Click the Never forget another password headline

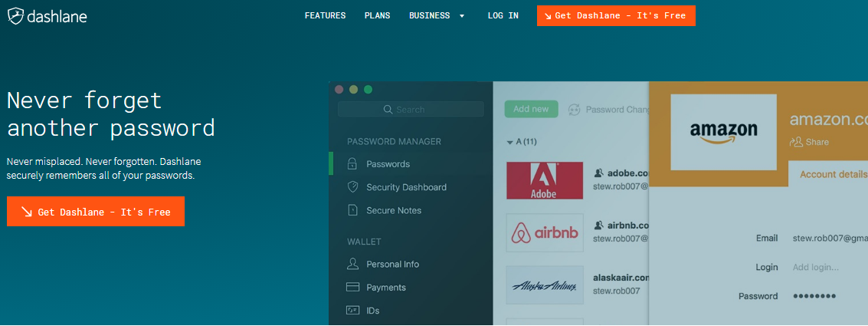(110, 114)
